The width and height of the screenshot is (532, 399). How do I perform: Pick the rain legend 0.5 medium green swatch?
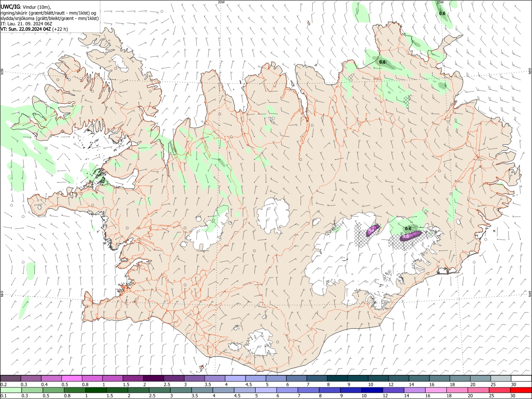pos(53,390)
